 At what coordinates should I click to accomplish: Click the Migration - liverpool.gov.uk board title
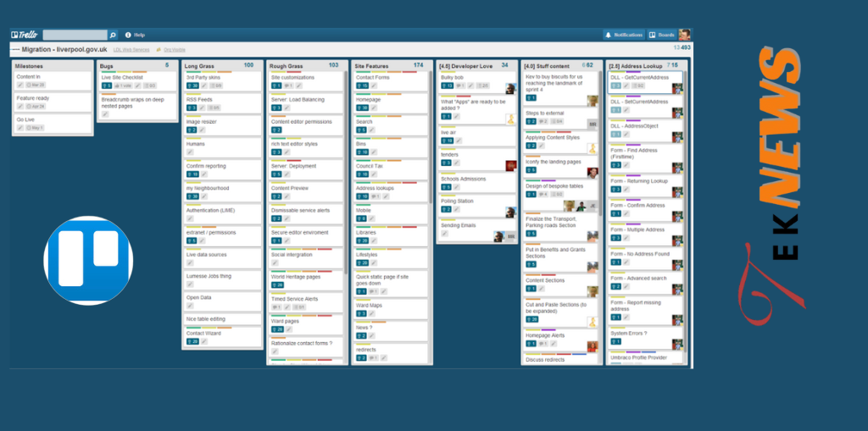tap(64, 49)
